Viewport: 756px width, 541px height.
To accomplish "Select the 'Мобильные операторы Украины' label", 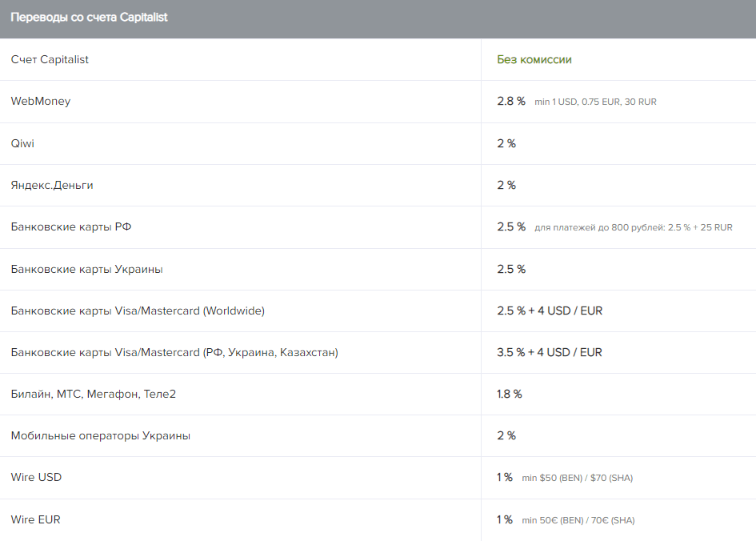I will [x=101, y=436].
